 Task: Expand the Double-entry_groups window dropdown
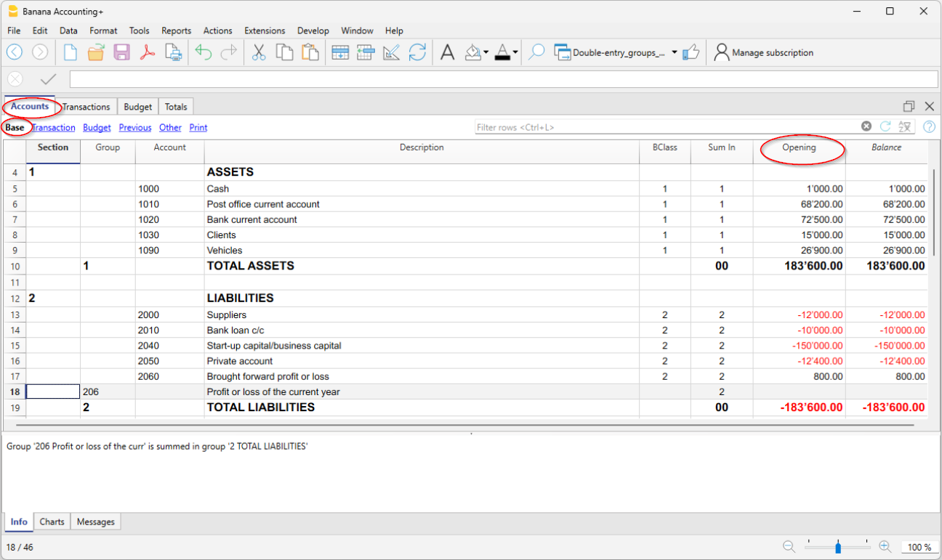(x=675, y=52)
